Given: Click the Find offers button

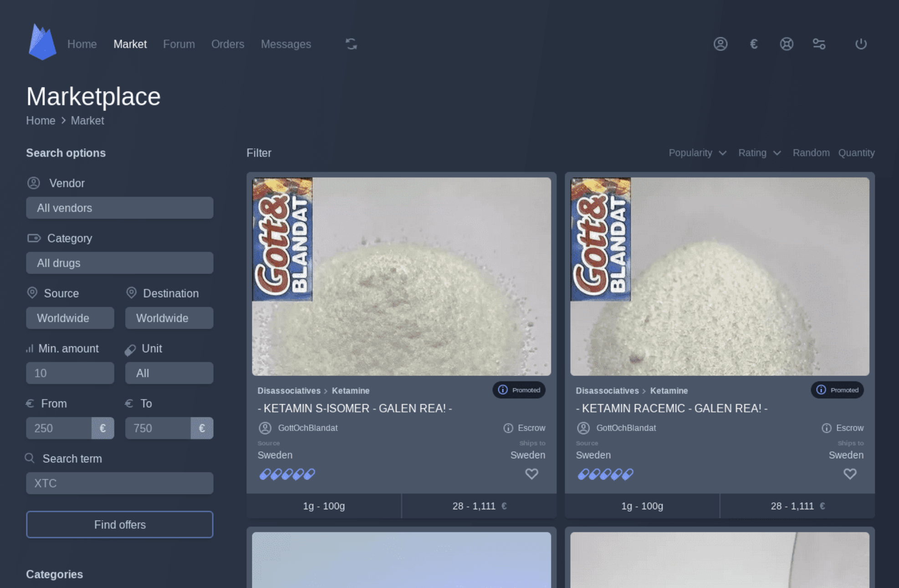Looking at the screenshot, I should (x=119, y=525).
